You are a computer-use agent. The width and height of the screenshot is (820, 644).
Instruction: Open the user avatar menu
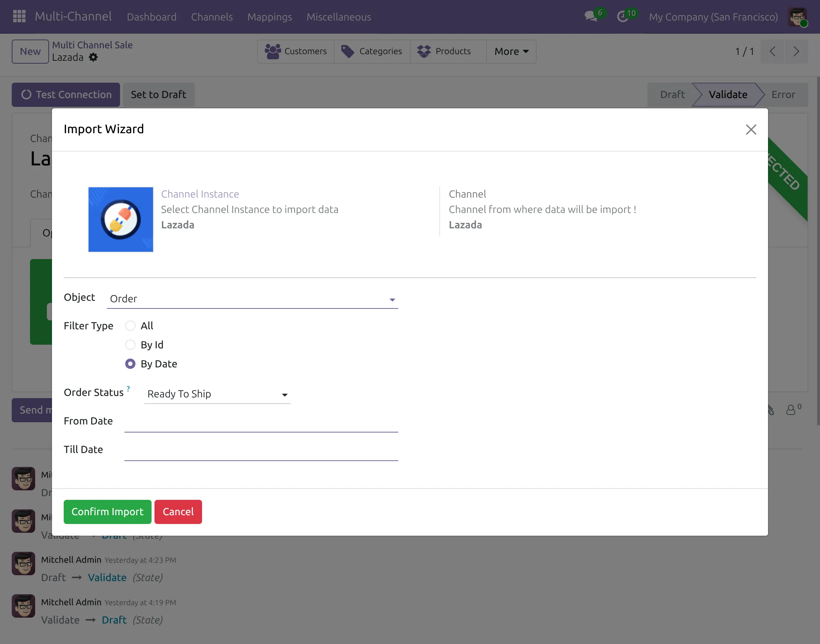(797, 16)
